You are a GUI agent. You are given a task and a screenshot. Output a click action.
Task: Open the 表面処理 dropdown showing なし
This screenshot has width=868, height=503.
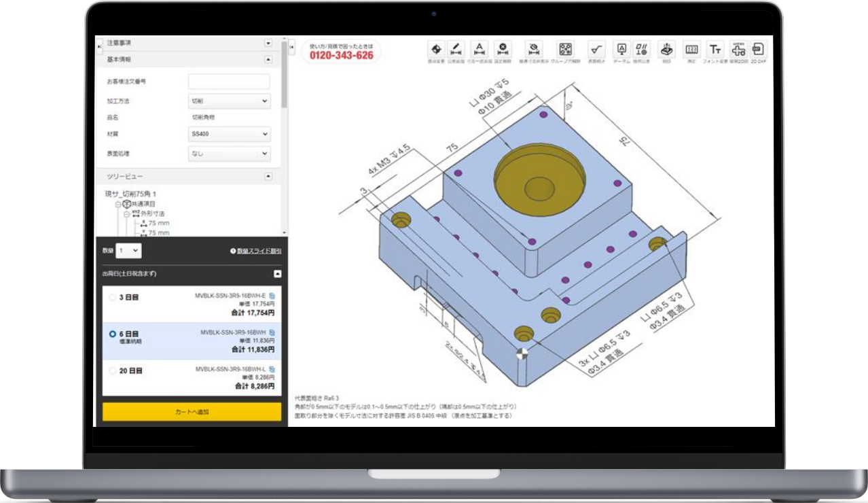pyautogui.click(x=229, y=154)
